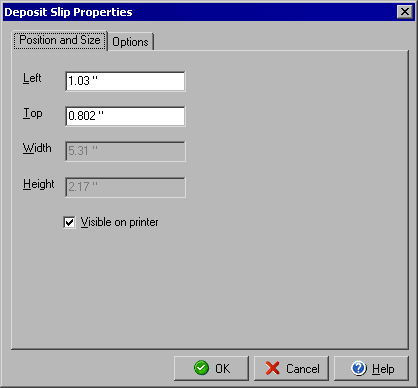Click into the Top position field
This screenshot has height=388, width=418.
point(125,116)
